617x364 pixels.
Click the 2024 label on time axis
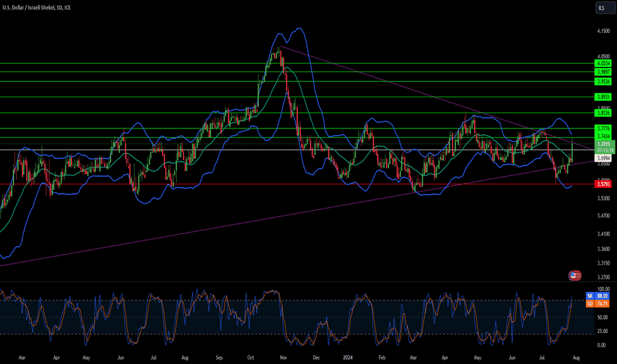(x=348, y=357)
